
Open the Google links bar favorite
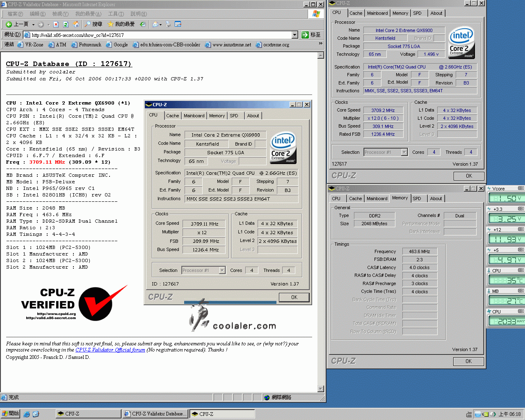117,45
